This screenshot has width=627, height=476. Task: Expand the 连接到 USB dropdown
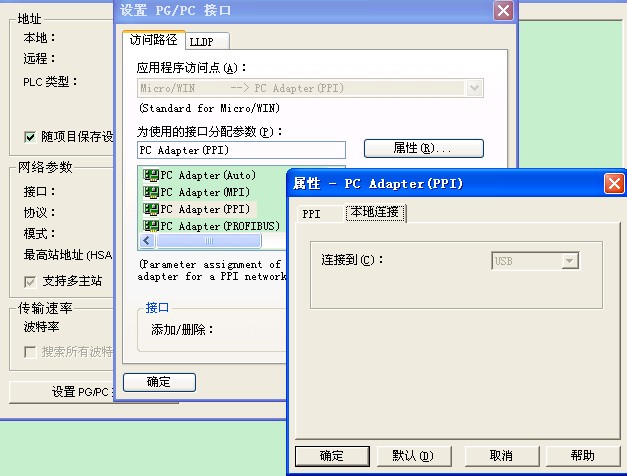pos(570,261)
